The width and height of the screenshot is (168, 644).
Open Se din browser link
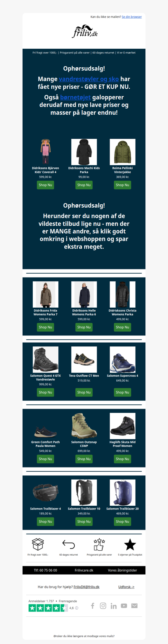pyautogui.click(x=131, y=17)
